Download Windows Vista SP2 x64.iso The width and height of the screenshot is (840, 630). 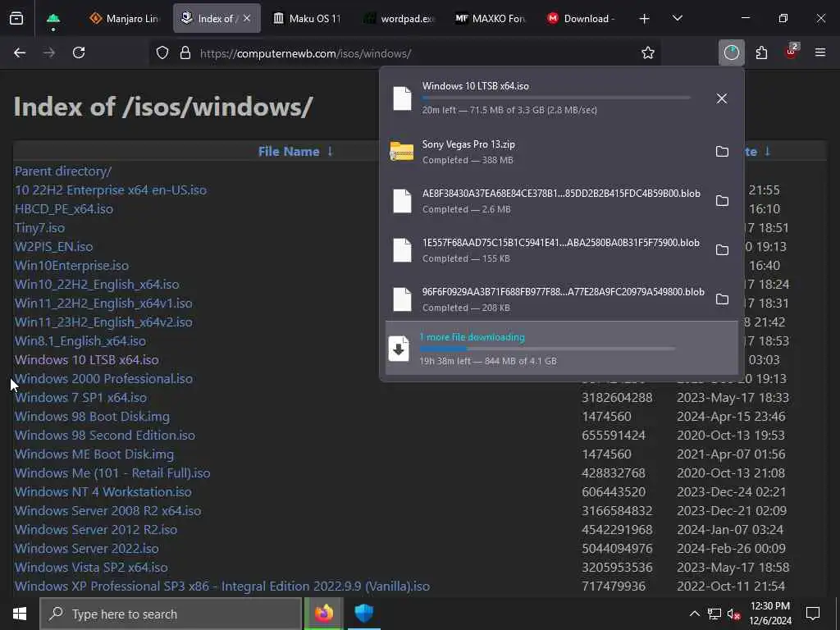[x=91, y=568]
